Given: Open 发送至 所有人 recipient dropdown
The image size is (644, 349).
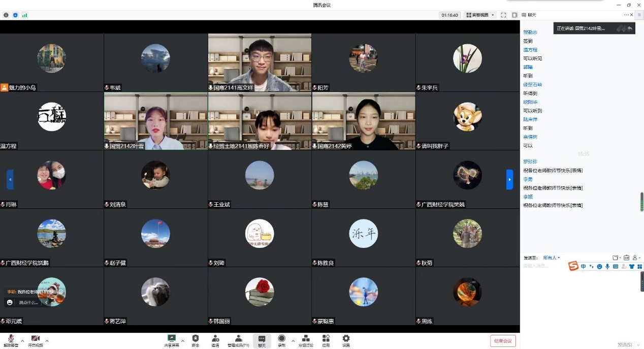Looking at the screenshot, I should [551, 258].
